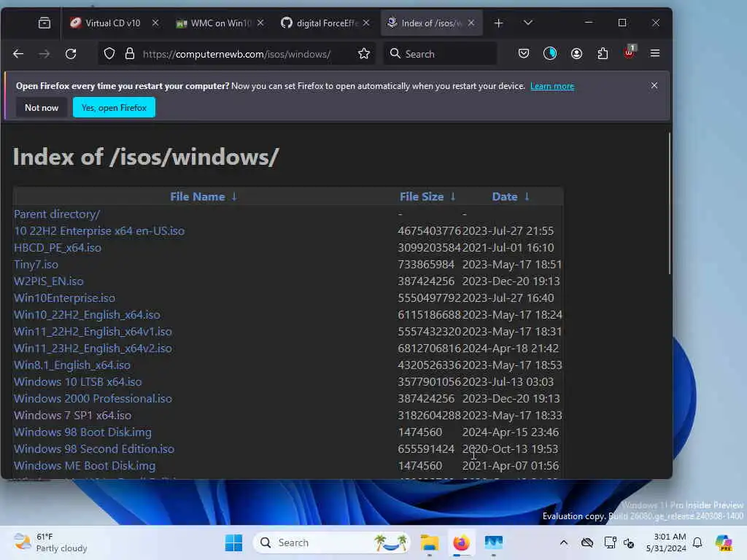Open the Parent directory link
The image size is (747, 560).
[x=57, y=214]
